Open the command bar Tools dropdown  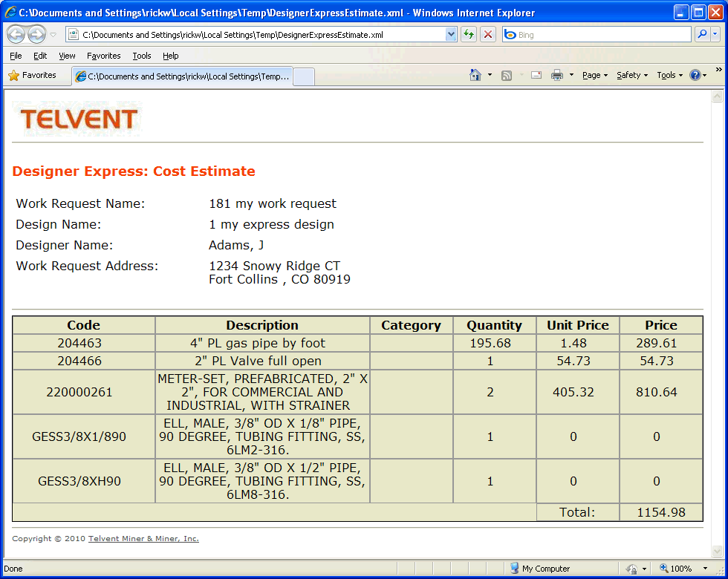click(x=669, y=75)
